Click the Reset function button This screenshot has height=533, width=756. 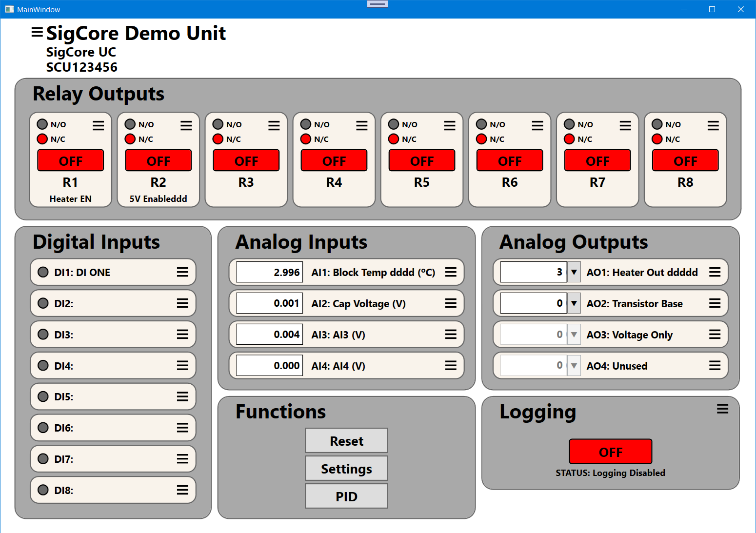tap(346, 441)
